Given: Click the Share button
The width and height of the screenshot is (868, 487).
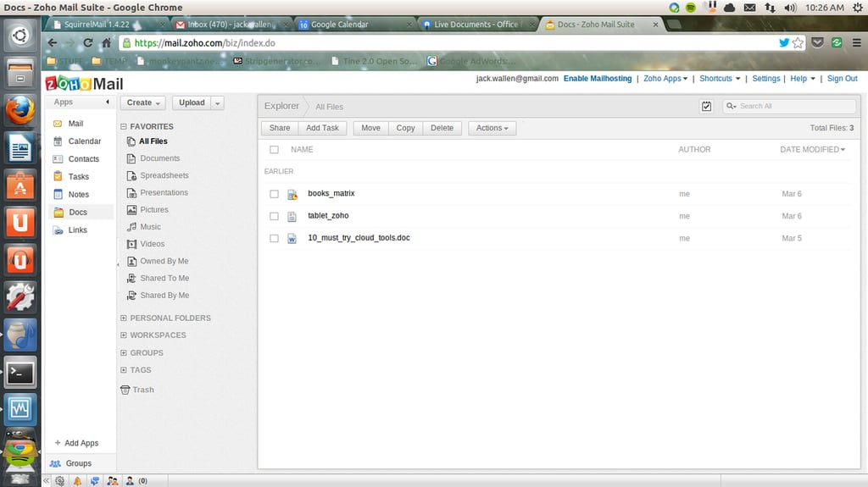Looking at the screenshot, I should click(x=280, y=128).
